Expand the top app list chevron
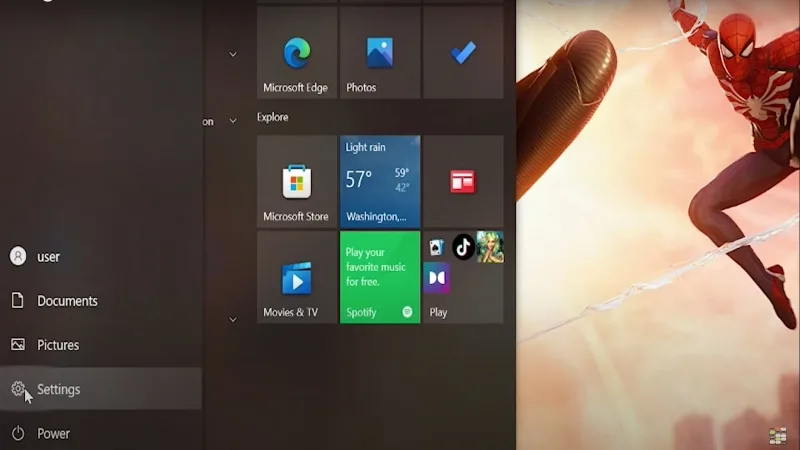Screen dimensions: 800x450 (x=233, y=54)
